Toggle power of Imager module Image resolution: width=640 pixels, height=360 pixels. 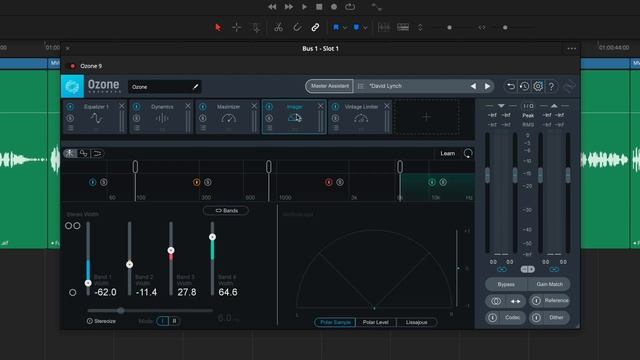point(269,107)
